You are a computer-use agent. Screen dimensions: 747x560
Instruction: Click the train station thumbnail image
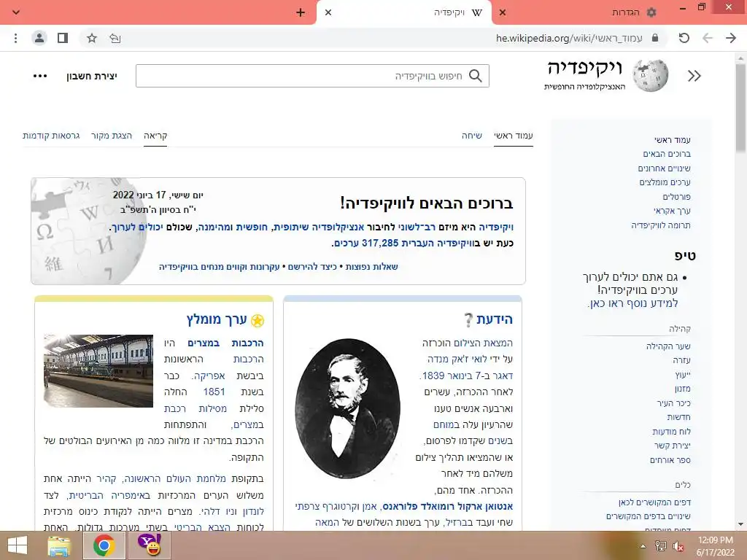(98, 371)
